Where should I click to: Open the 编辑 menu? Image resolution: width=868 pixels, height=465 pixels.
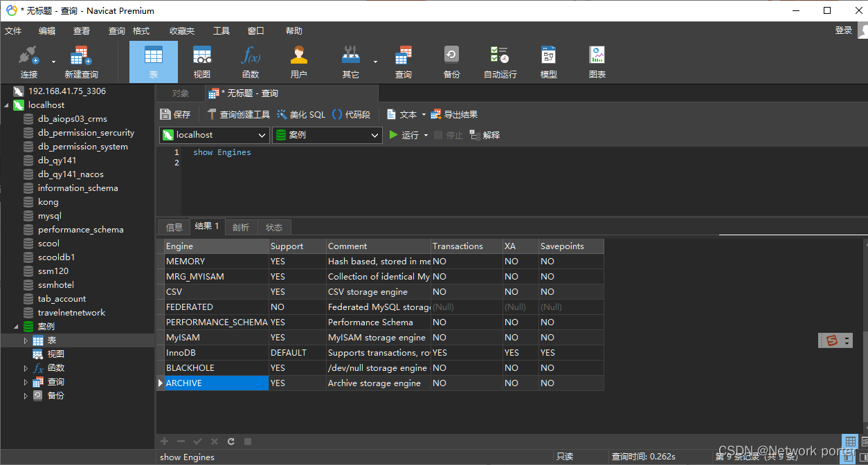click(47, 30)
